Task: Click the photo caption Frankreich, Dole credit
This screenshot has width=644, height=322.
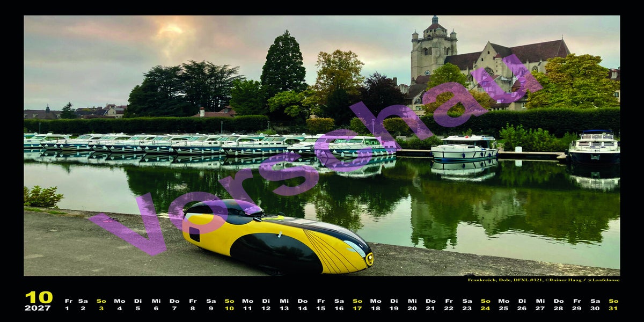Action: (x=544, y=280)
